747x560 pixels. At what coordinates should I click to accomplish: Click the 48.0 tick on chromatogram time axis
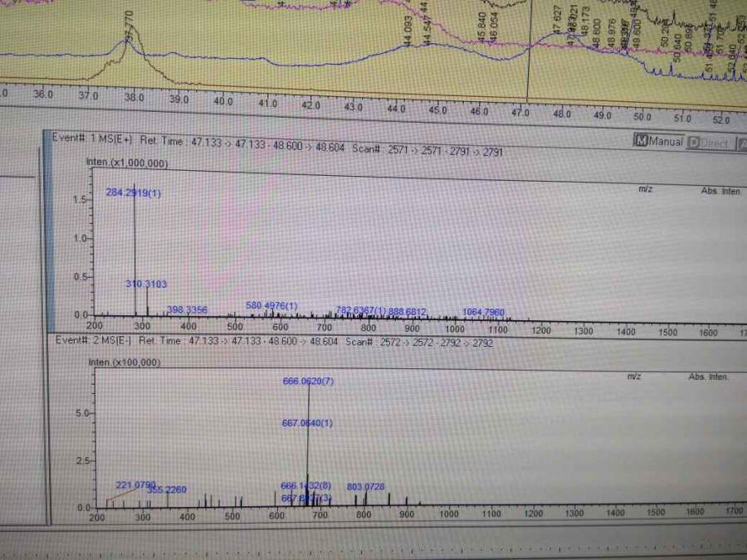pos(562,114)
